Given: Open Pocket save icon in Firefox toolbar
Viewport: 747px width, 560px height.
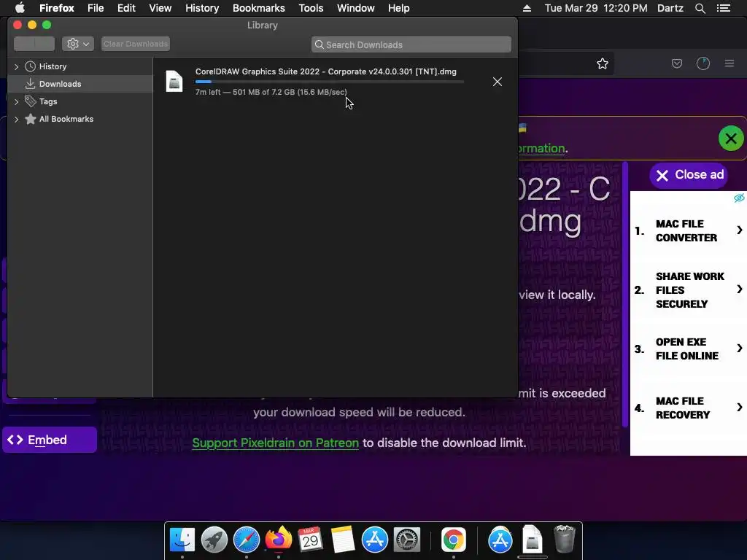Looking at the screenshot, I should (x=677, y=63).
